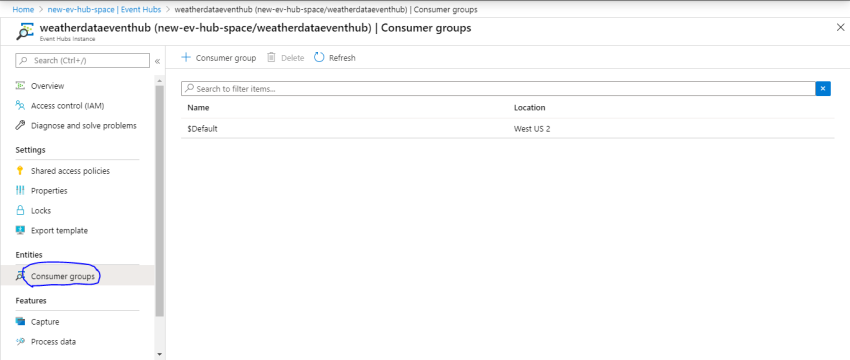Focus the sidebar Search (Ctrl+/) box
This screenshot has width=850, height=360.
coord(82,60)
